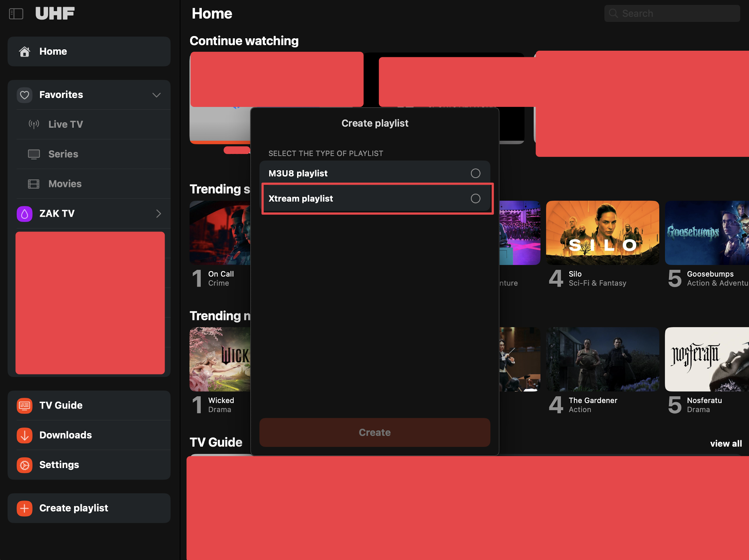Open the Series menu item
749x560 pixels.
[63, 154]
